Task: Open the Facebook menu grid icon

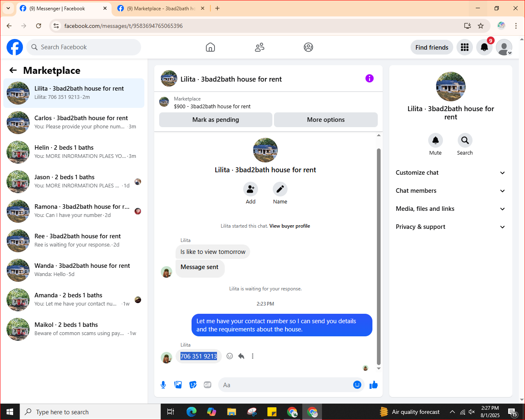Action: tap(465, 47)
